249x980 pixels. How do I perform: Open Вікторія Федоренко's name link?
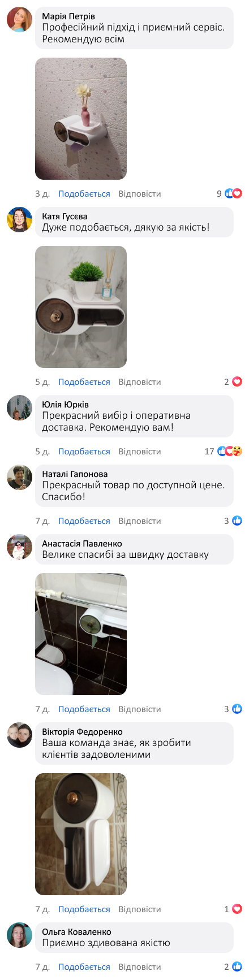pos(82,731)
